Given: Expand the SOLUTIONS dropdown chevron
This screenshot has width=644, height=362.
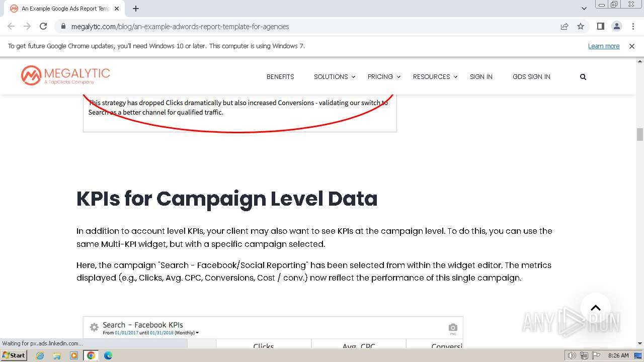Looking at the screenshot, I should 354,77.
